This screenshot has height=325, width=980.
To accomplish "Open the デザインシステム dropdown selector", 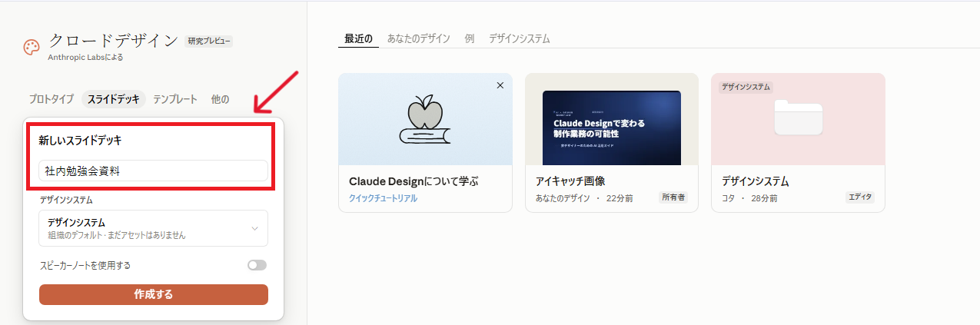I will [153, 228].
